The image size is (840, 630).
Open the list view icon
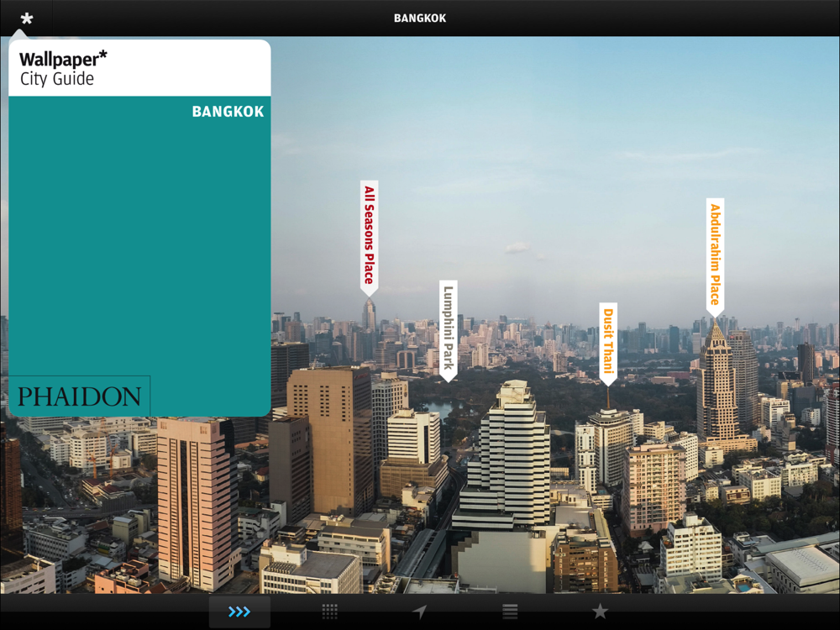click(x=510, y=612)
